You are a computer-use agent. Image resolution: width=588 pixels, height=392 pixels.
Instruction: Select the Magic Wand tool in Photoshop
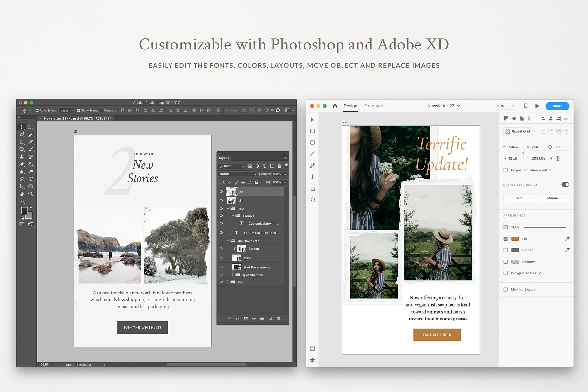click(31, 135)
